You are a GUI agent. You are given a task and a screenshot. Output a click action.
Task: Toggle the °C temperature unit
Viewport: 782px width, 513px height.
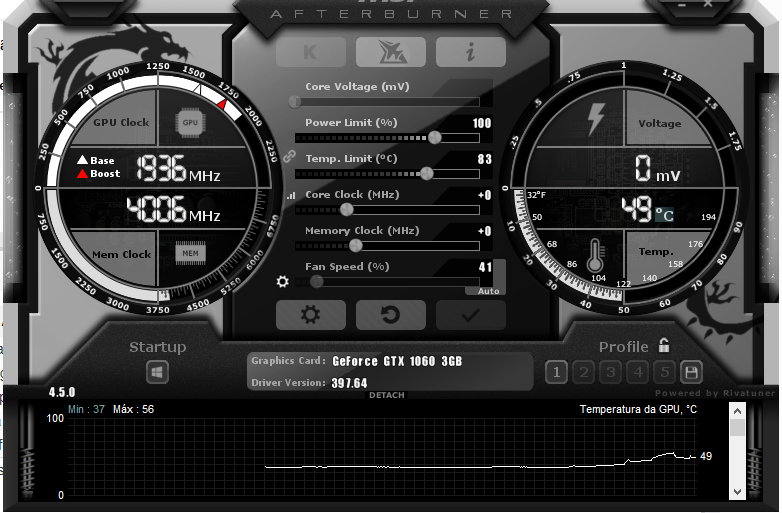(664, 215)
